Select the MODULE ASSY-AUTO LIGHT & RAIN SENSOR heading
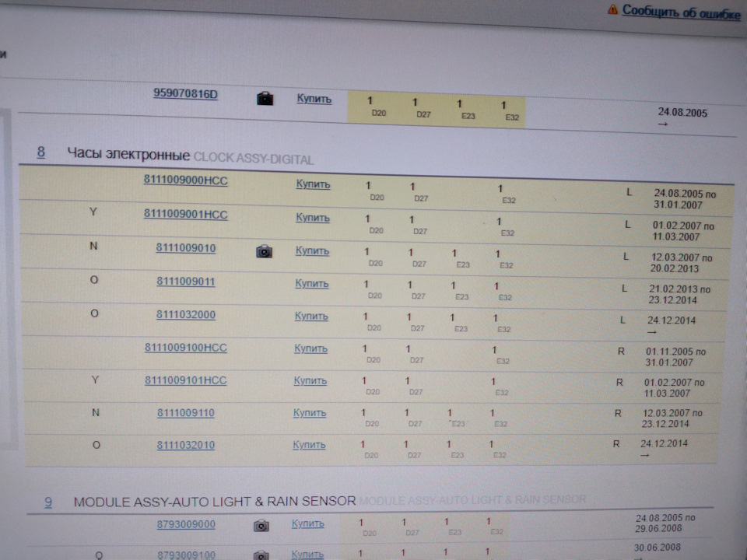The width and height of the screenshot is (747, 560). click(215, 502)
